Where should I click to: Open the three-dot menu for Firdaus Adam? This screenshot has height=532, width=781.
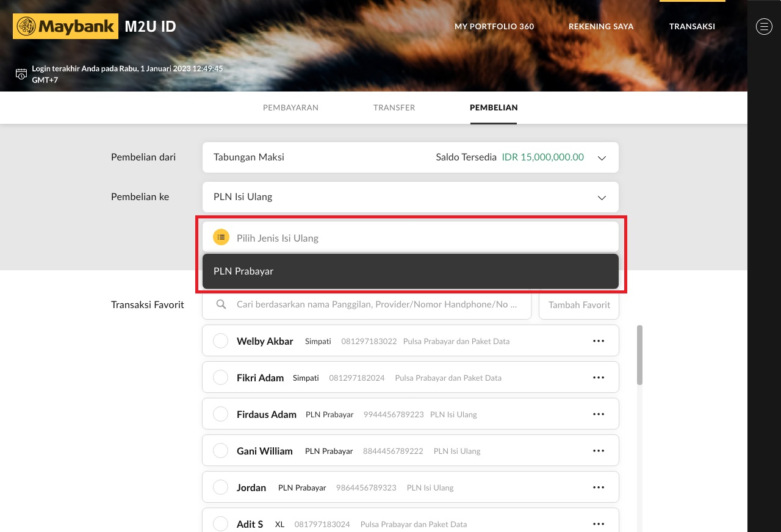pyautogui.click(x=599, y=414)
